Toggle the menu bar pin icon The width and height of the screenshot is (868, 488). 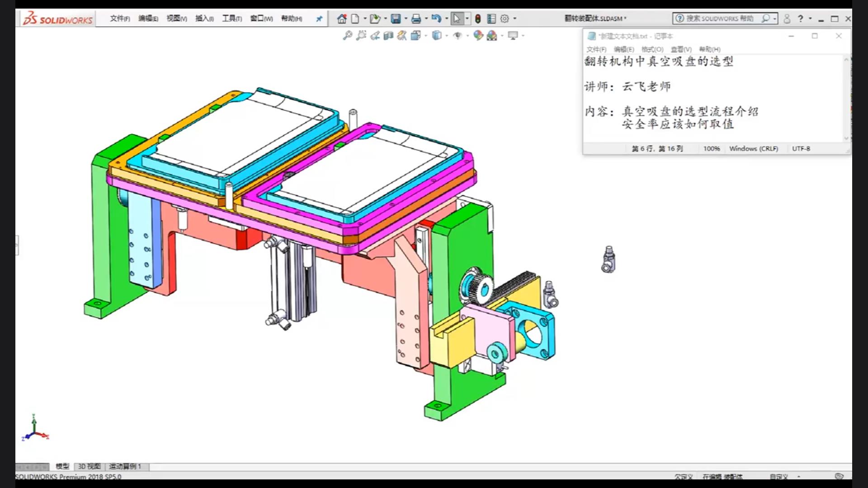click(x=319, y=19)
